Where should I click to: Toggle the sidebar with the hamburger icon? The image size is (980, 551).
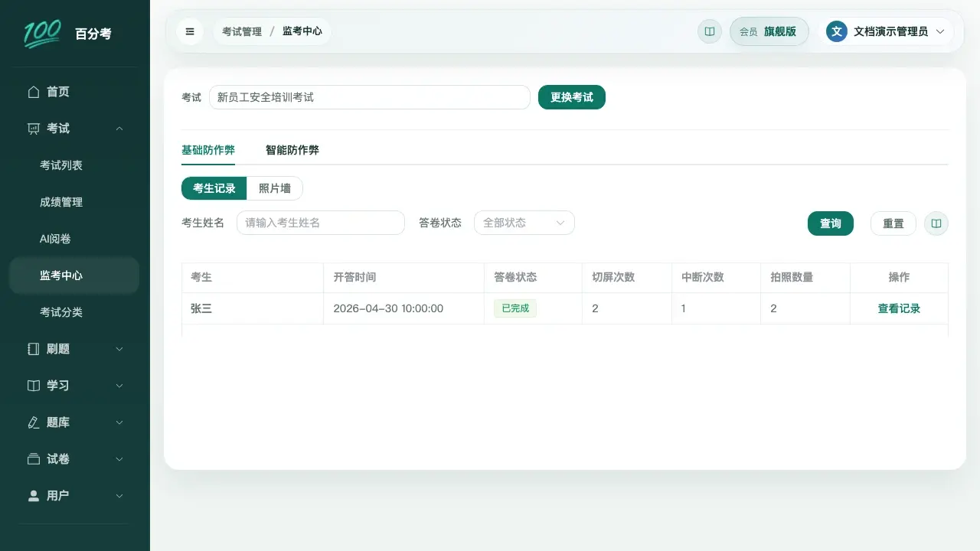click(x=190, y=31)
